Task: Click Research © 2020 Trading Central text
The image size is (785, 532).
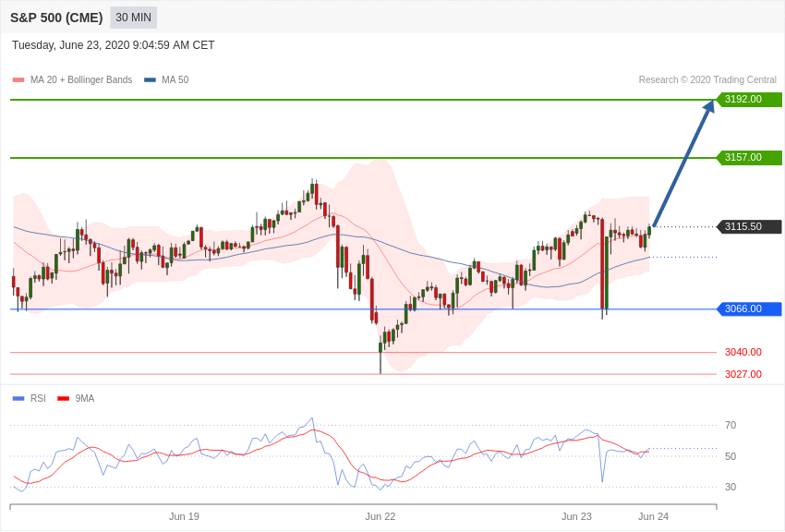Action: [707, 79]
